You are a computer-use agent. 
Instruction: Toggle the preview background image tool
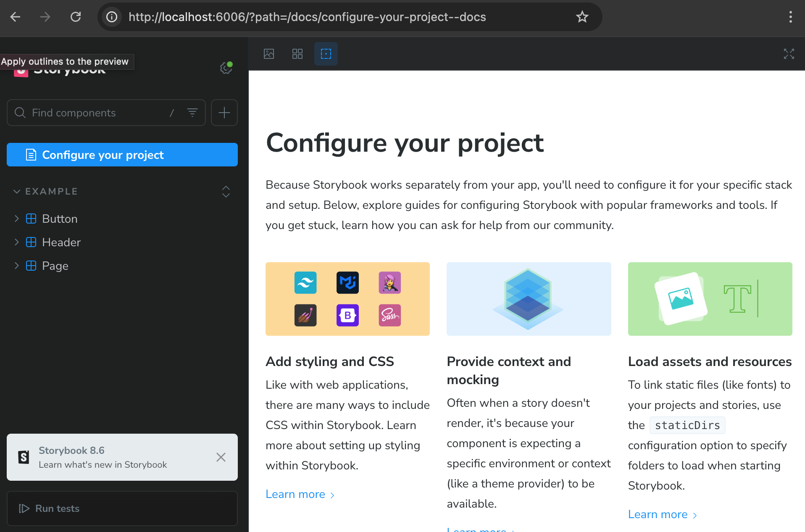pyautogui.click(x=269, y=54)
